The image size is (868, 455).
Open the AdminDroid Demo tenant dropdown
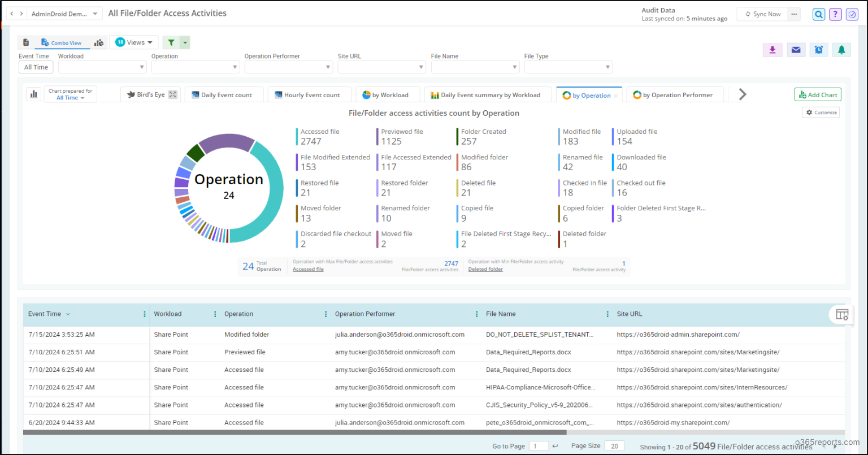[x=64, y=14]
